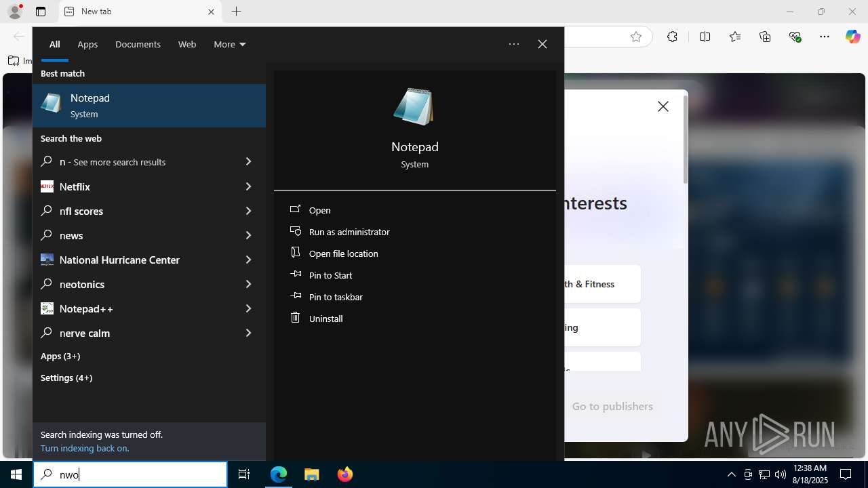868x488 pixels.
Task: Open a new Edge tab with plus
Action: [x=236, y=12]
